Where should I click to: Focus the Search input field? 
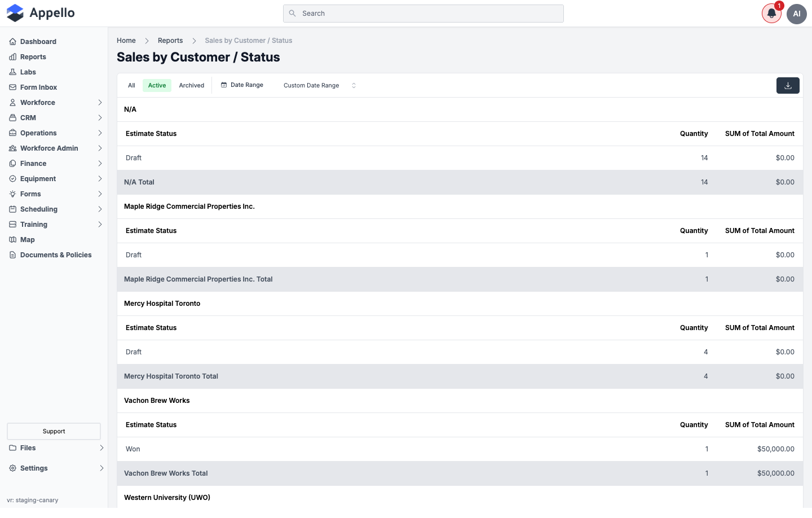point(423,14)
